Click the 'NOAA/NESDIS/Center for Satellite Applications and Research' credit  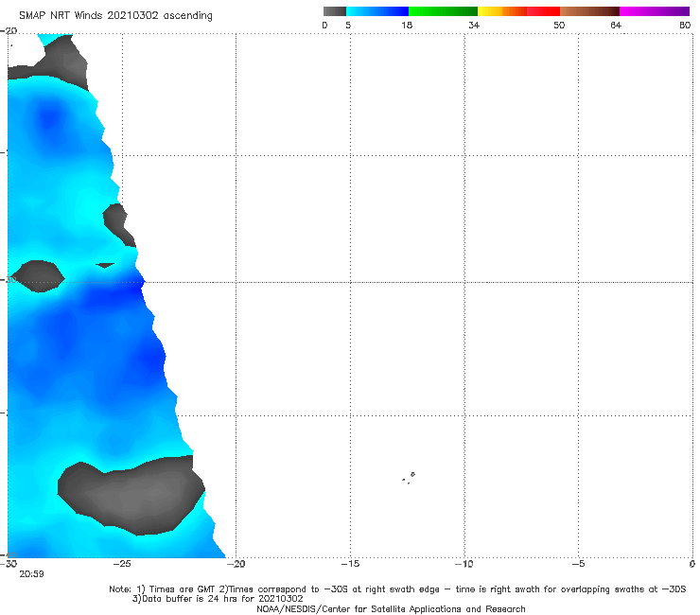[391, 609]
